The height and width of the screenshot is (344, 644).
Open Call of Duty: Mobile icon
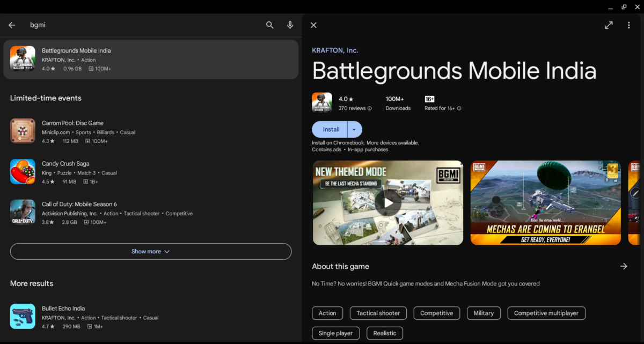pos(23,213)
